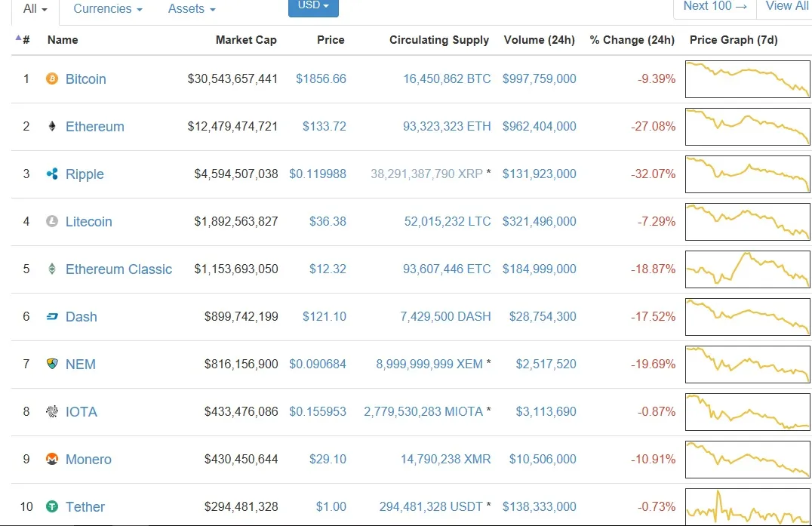
Task: Open the Ripple link
Action: [85, 174]
